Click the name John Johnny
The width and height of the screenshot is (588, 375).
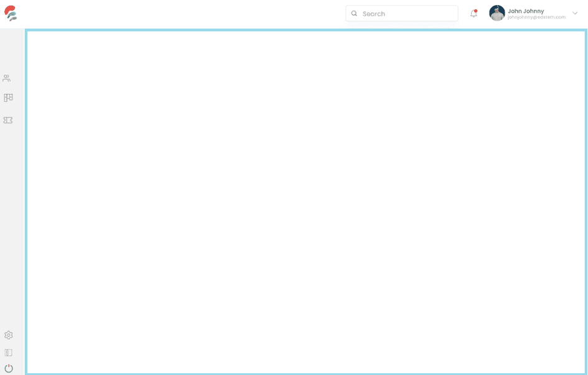(x=527, y=10)
